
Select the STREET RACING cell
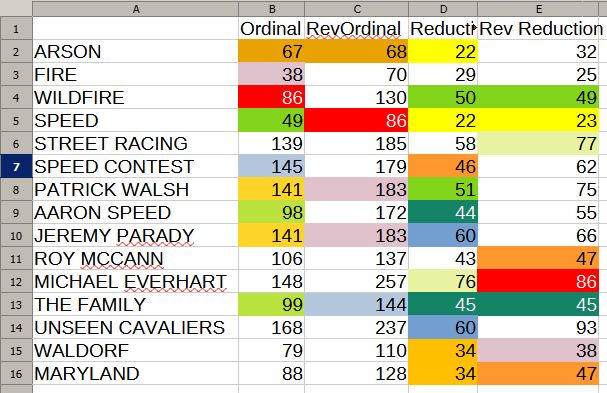tap(135, 144)
